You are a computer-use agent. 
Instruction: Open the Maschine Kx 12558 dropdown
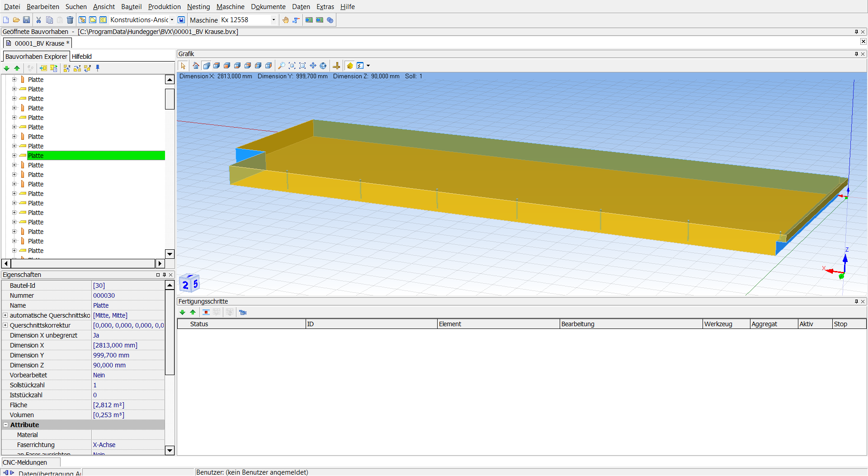[274, 20]
